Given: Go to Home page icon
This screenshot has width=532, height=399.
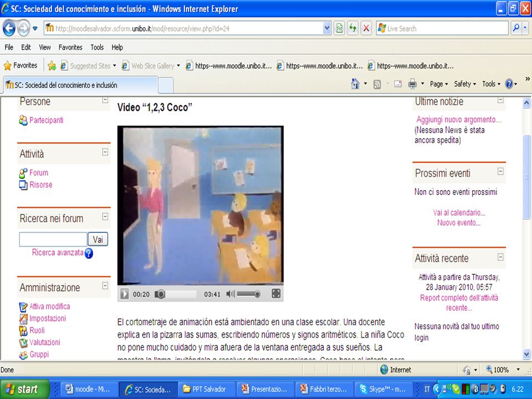Looking at the screenshot, I should (x=355, y=84).
